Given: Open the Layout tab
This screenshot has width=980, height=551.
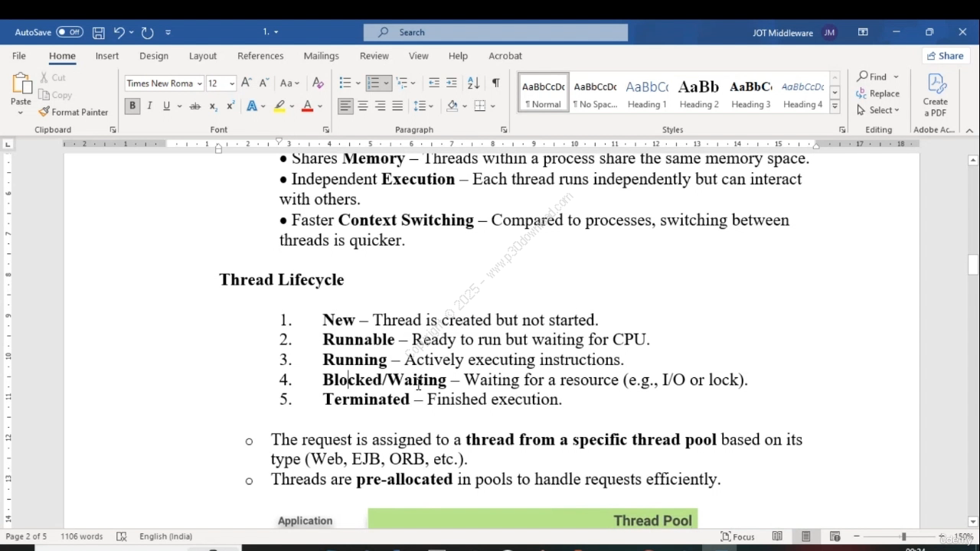Looking at the screenshot, I should pyautogui.click(x=203, y=56).
